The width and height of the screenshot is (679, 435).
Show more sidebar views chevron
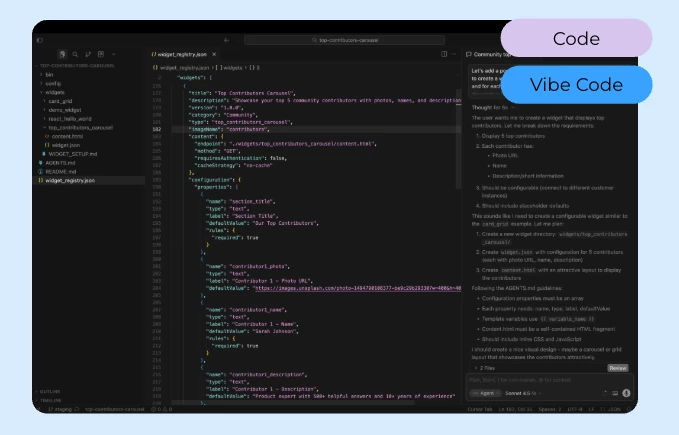114,55
